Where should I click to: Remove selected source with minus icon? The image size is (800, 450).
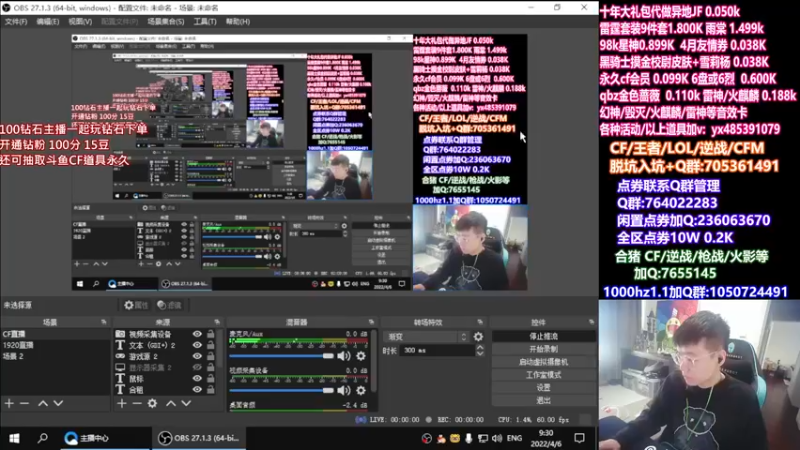click(x=137, y=403)
